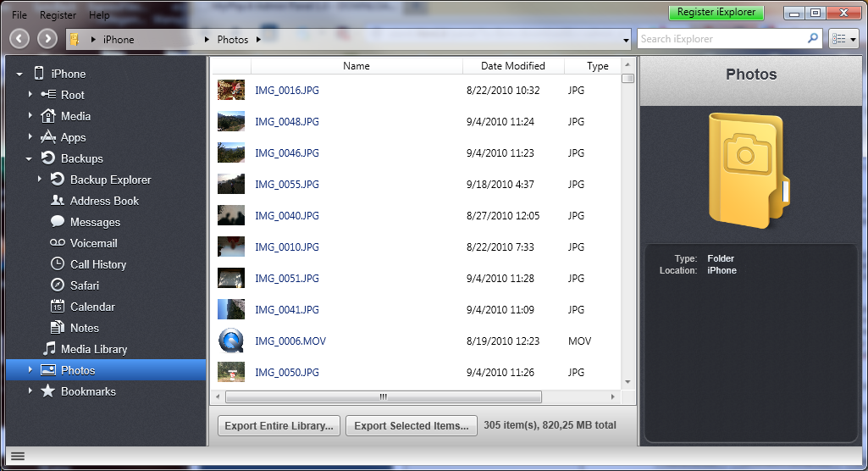
Task: Open the Help menu
Action: coord(99,15)
